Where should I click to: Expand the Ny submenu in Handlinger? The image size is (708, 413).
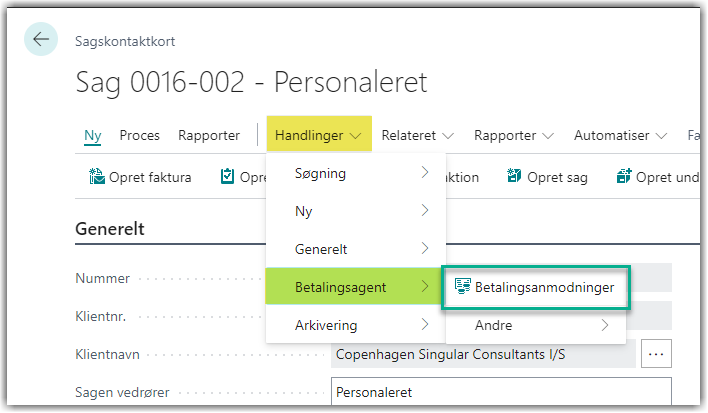355,211
